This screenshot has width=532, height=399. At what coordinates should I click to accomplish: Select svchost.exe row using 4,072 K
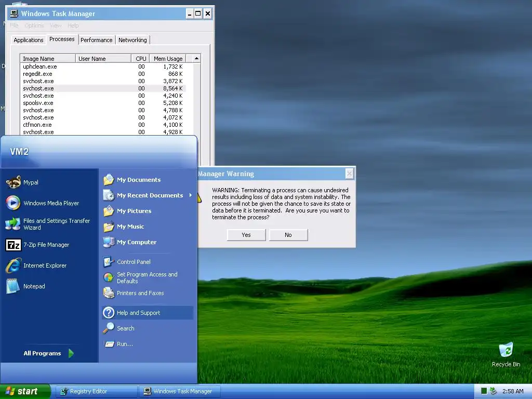103,117
